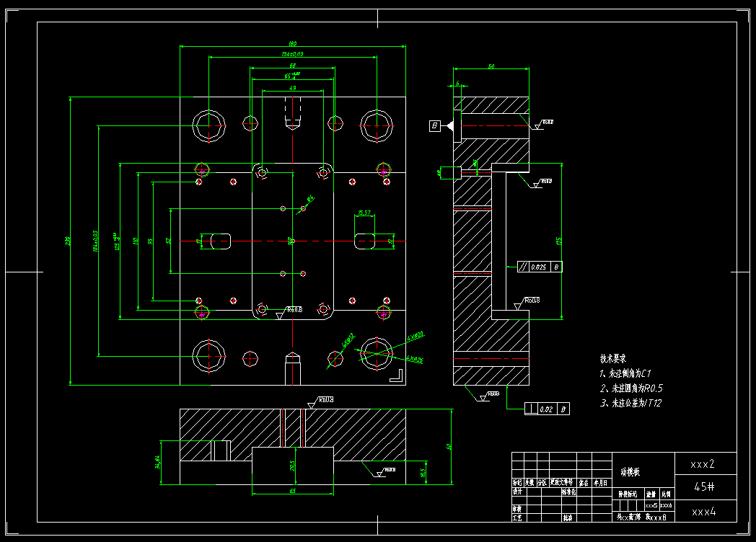Select the 125 vertical dimension on side view
Screen dimensions: 756x542
tap(559, 241)
